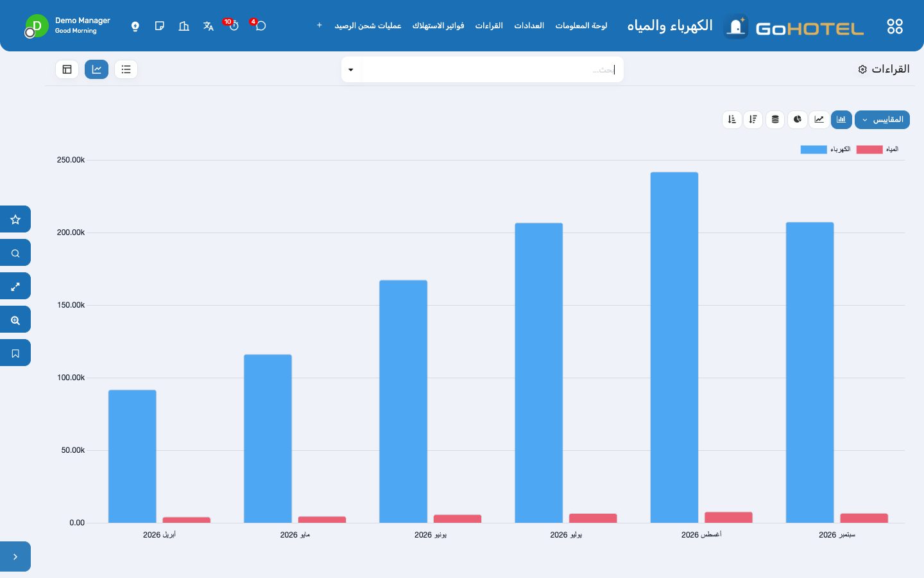
Task: Click the الكهرباء والمياه app title
Action: point(670,26)
